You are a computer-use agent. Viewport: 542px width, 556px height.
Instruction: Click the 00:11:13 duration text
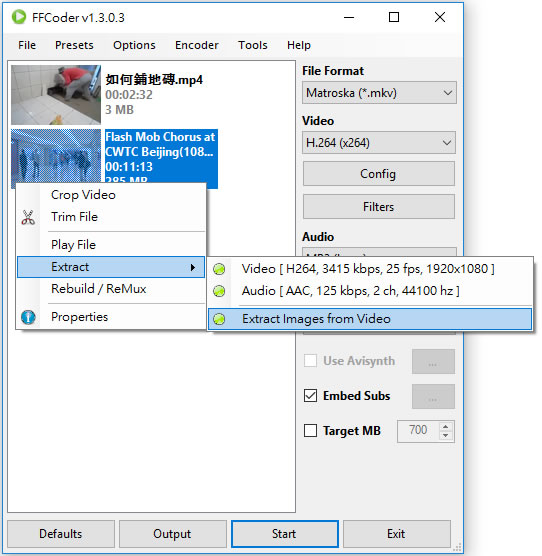[x=129, y=167]
